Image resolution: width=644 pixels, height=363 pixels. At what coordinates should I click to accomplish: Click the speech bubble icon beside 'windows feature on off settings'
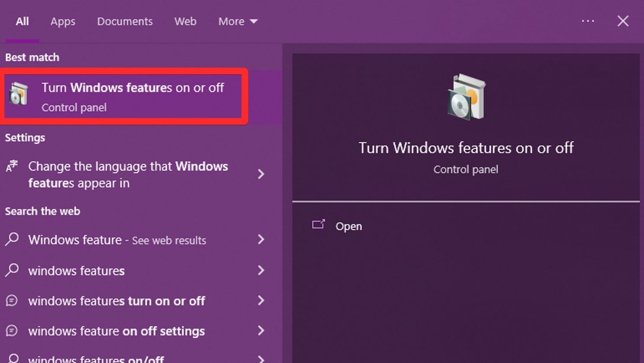point(11,331)
